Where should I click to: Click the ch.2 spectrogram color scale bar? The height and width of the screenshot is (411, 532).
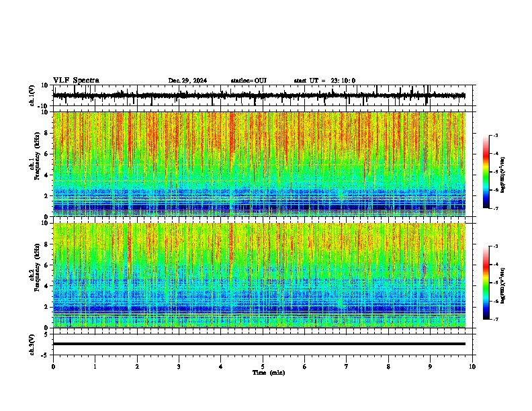(x=486, y=283)
